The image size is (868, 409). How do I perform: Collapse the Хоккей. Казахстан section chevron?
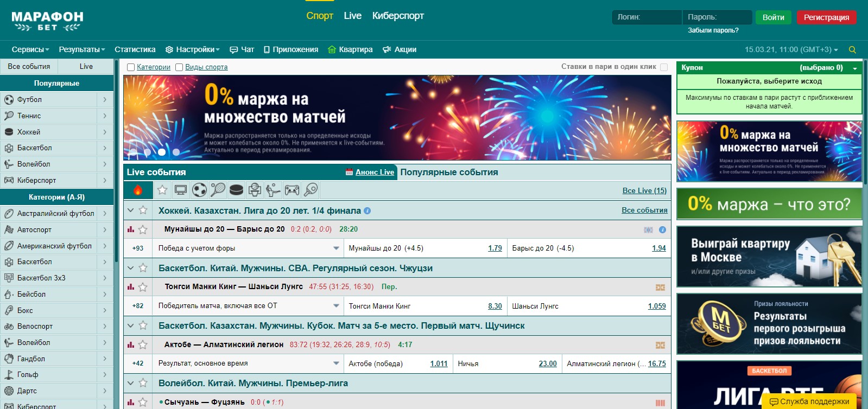pyautogui.click(x=130, y=210)
